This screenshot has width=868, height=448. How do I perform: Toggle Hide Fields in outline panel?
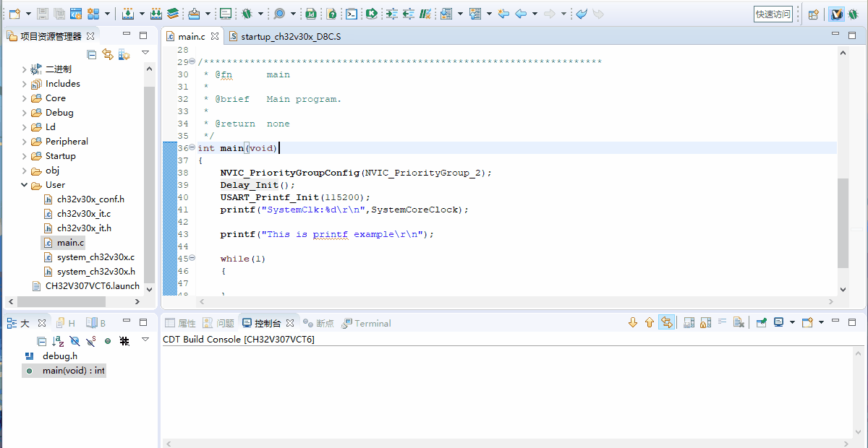point(75,340)
